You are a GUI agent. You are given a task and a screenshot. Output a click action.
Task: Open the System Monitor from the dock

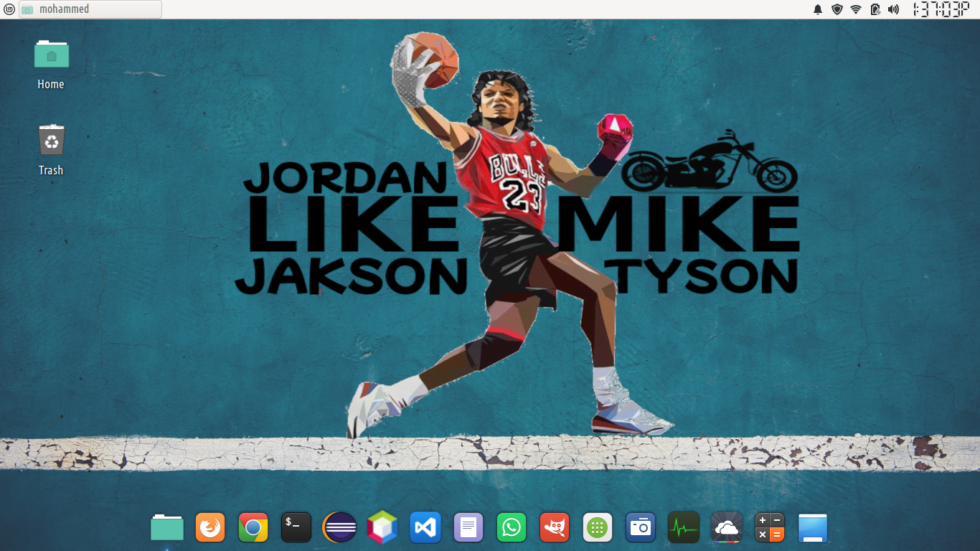pos(684,527)
